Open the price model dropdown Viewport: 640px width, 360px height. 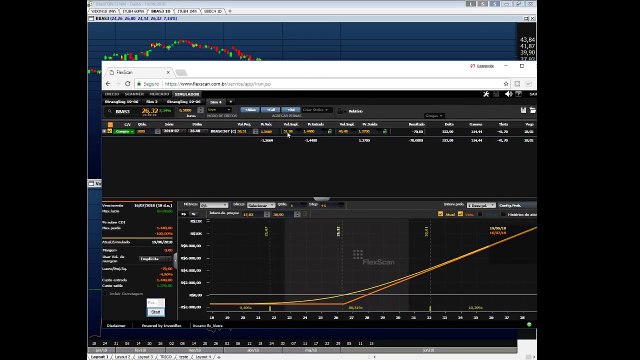coord(219,110)
